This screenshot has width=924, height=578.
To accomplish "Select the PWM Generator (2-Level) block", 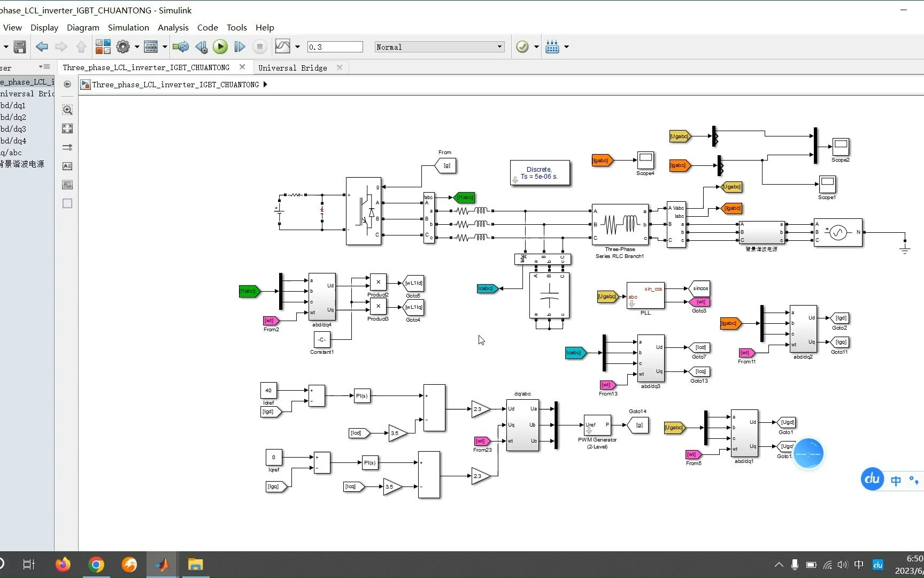I will [597, 425].
